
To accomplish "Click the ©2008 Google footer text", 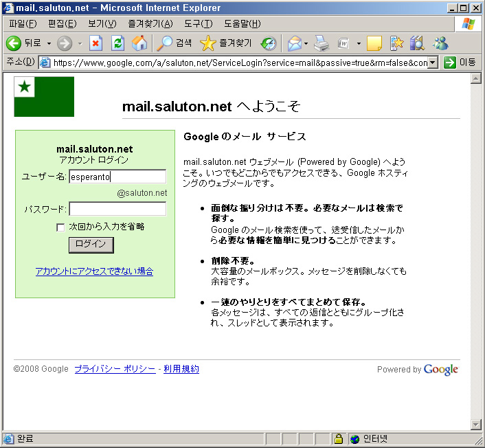I will pos(41,369).
